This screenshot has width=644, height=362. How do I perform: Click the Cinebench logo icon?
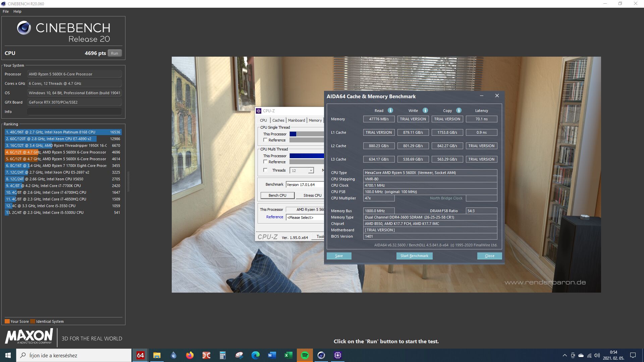24,28
